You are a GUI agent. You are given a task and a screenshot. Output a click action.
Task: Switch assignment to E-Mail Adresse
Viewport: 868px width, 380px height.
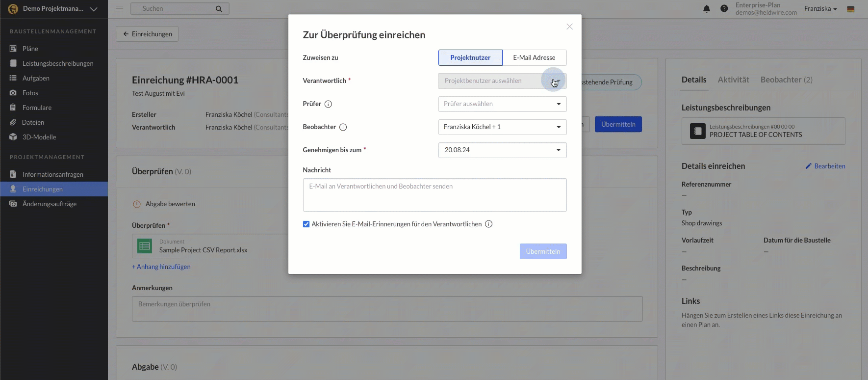pos(534,57)
